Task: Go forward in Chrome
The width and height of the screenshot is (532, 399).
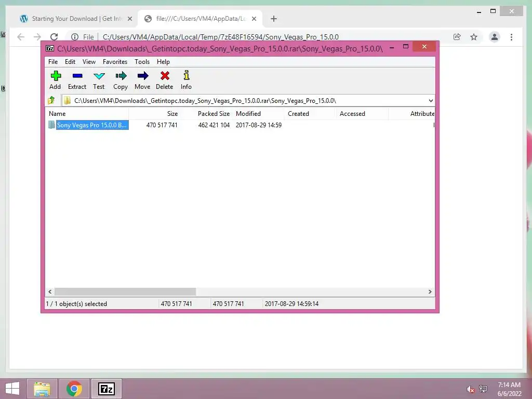Action: click(x=37, y=37)
